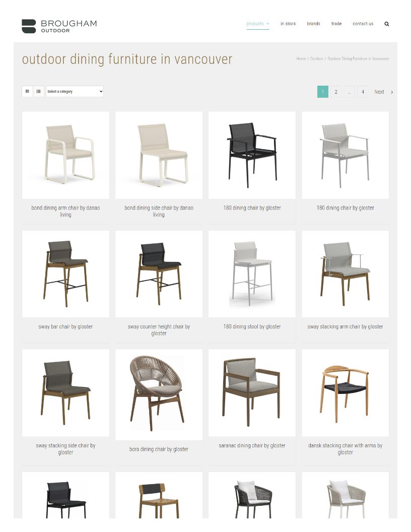
Task: Open bond dining arm chair thumbnail
Action: pos(66,155)
